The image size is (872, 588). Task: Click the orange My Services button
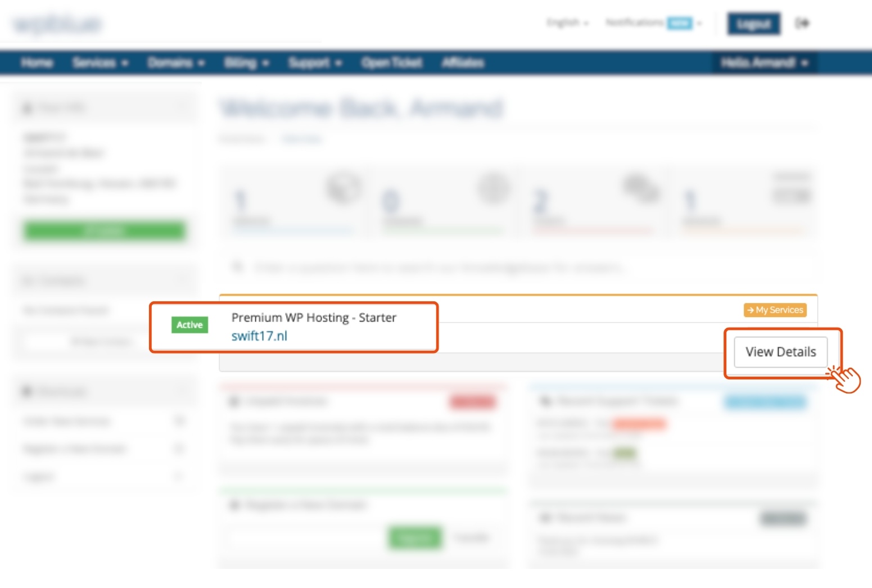775,310
